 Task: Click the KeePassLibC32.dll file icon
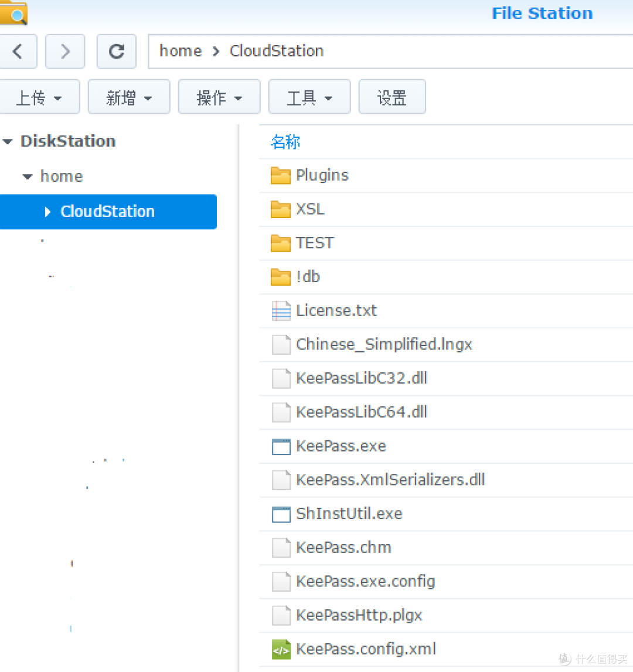point(281,378)
